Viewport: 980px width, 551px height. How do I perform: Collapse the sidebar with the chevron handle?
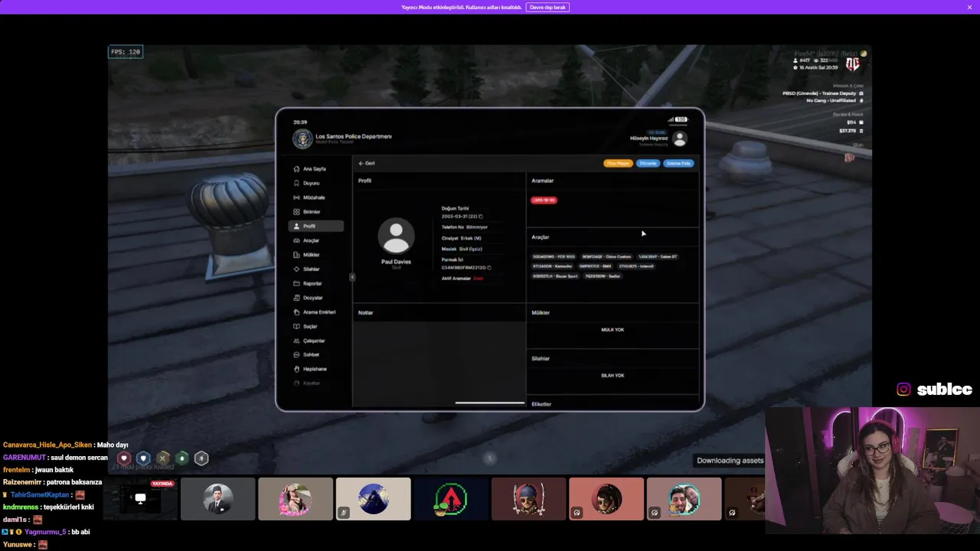click(352, 277)
